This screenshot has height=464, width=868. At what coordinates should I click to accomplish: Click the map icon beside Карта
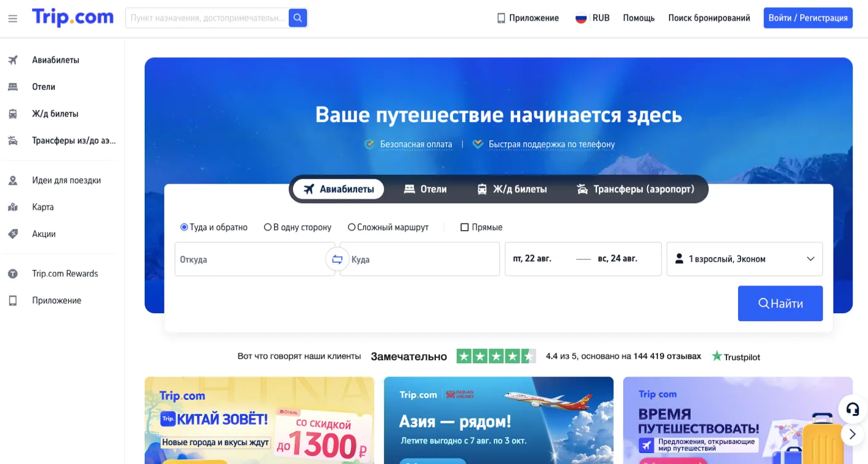point(13,207)
